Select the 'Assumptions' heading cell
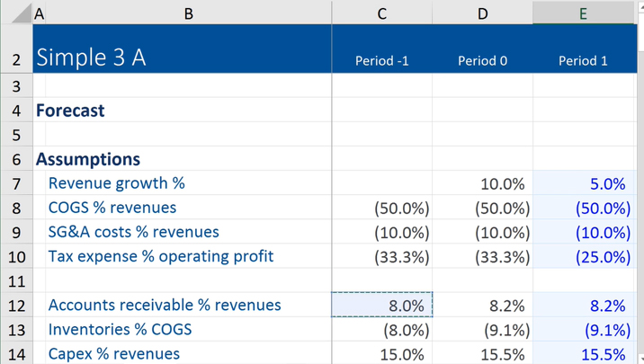 tap(88, 159)
